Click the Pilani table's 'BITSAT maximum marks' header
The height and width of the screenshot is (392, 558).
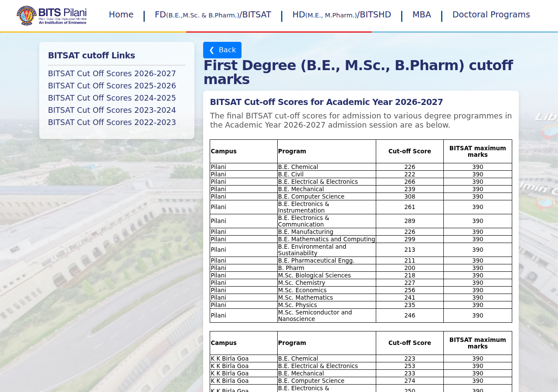[478, 152]
